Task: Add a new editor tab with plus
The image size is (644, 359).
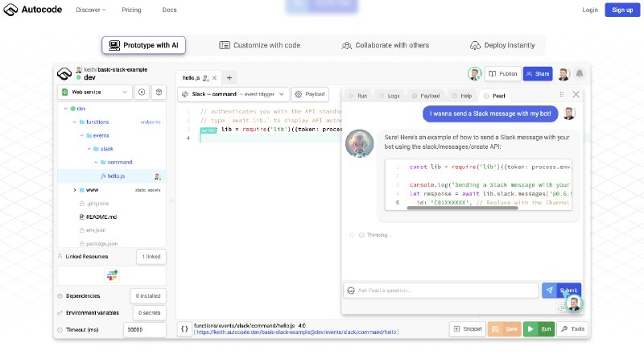Action: click(229, 77)
